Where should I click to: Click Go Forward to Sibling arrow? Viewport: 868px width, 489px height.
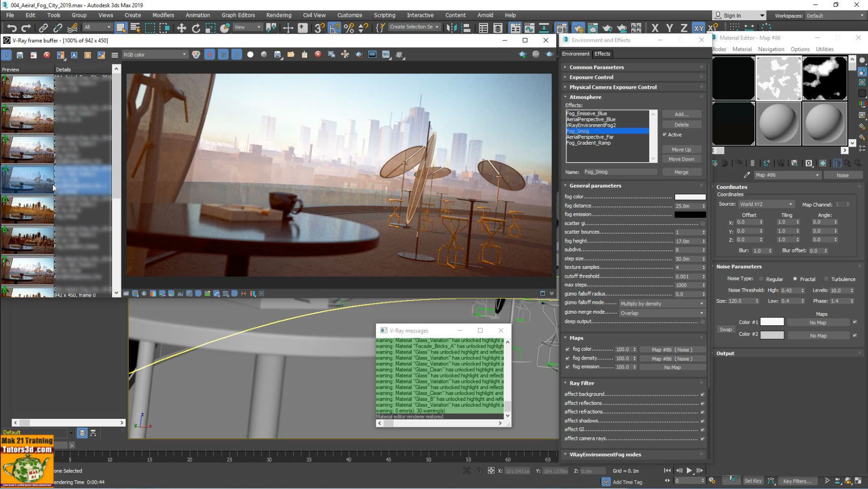858,163
